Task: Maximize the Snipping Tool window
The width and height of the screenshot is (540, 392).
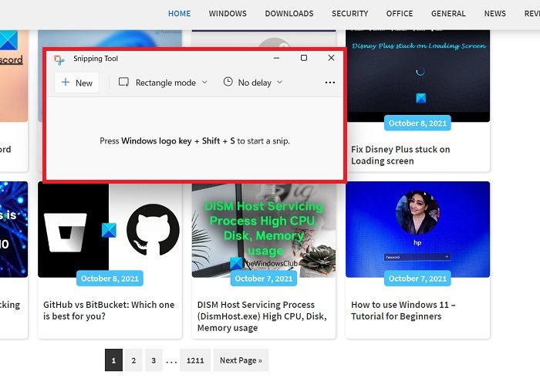Action: point(303,59)
